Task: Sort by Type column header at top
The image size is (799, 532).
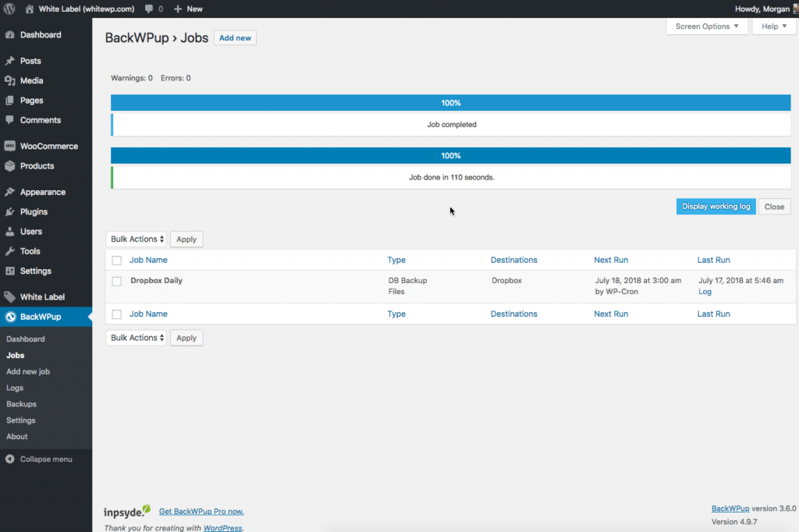Action: (396, 260)
